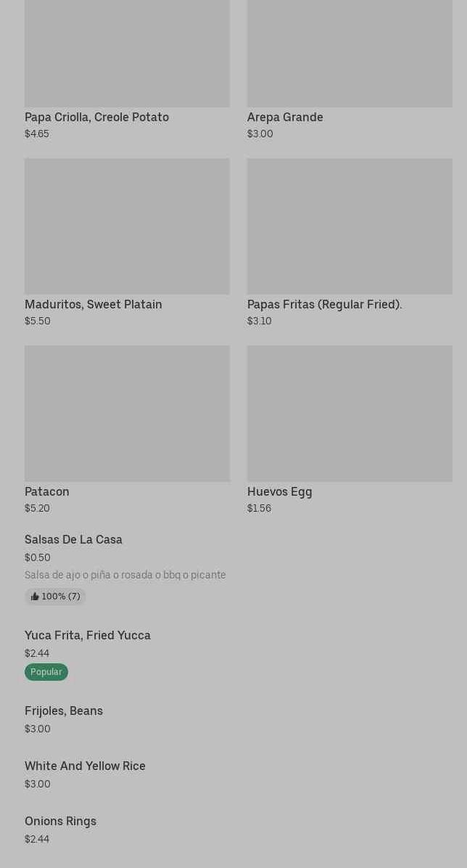
Task: Open Salsas De La Casa item
Action: click(x=73, y=539)
